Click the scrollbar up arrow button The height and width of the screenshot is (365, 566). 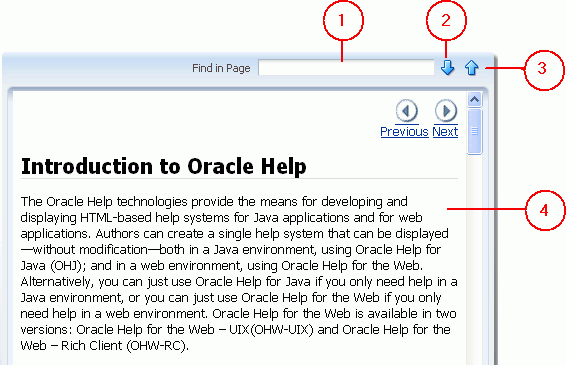coord(474,99)
